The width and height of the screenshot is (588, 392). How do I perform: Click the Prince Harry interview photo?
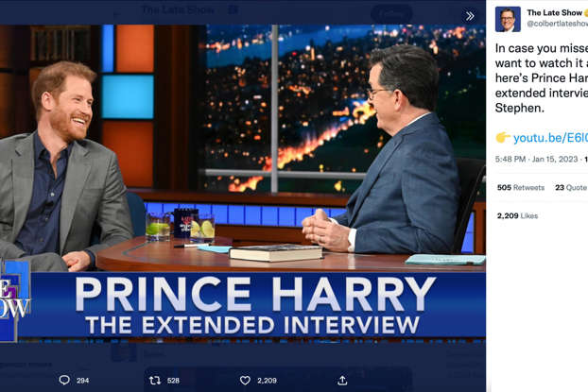(x=243, y=148)
